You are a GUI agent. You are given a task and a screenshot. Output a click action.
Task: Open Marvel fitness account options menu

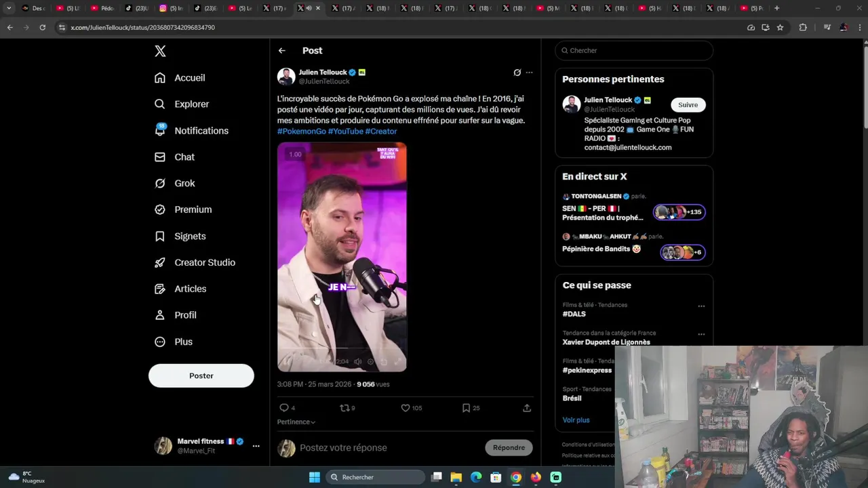[256, 446]
